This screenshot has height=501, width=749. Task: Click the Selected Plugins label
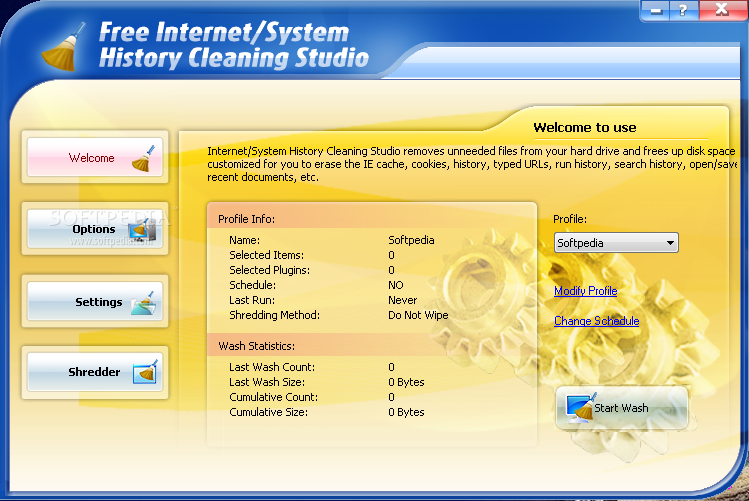pyautogui.click(x=269, y=270)
